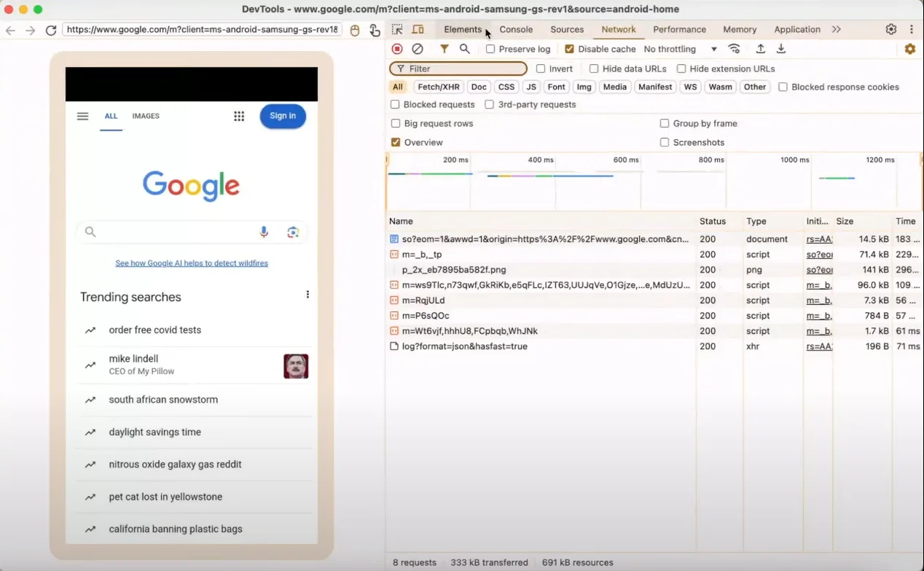Filter requests by CSS type
The width and height of the screenshot is (924, 571).
pyautogui.click(x=506, y=87)
